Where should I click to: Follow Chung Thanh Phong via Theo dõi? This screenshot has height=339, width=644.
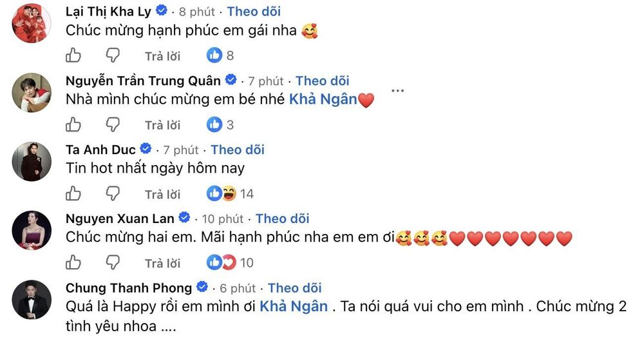coord(294,288)
